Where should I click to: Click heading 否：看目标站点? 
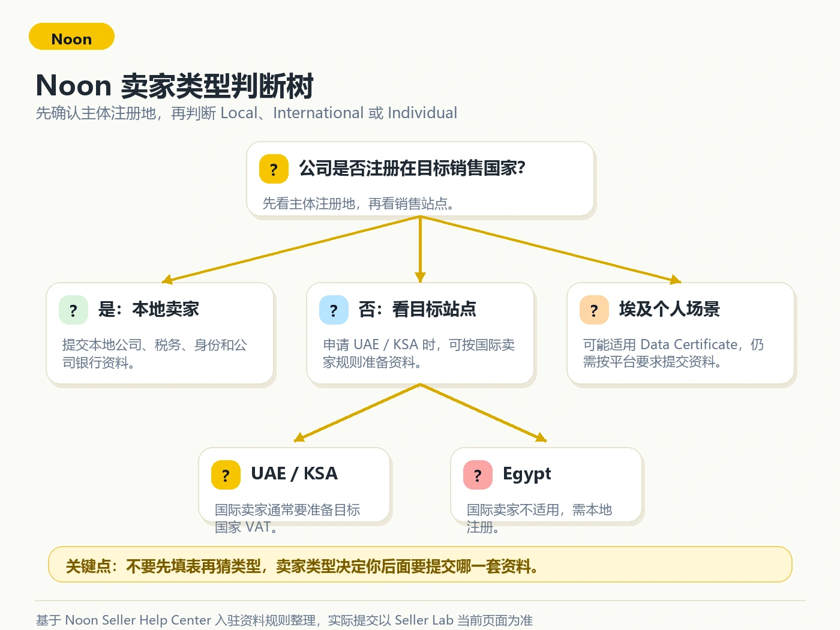tap(418, 309)
